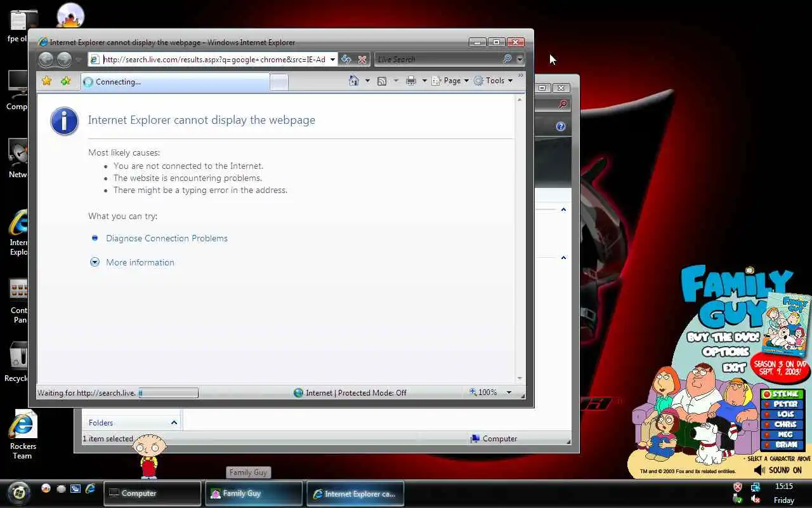Print the page with the printer icon
This screenshot has height=508, width=812.
tap(411, 81)
